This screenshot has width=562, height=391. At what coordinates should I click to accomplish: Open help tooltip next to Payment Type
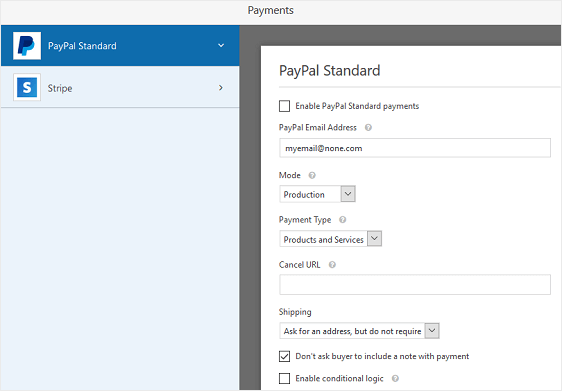pyautogui.click(x=343, y=220)
